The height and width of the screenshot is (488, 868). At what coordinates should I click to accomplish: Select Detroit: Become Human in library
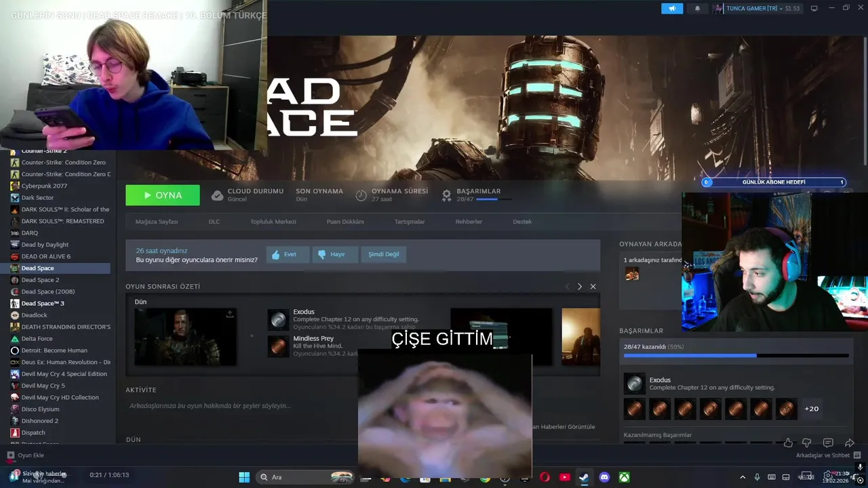pyautogui.click(x=56, y=350)
